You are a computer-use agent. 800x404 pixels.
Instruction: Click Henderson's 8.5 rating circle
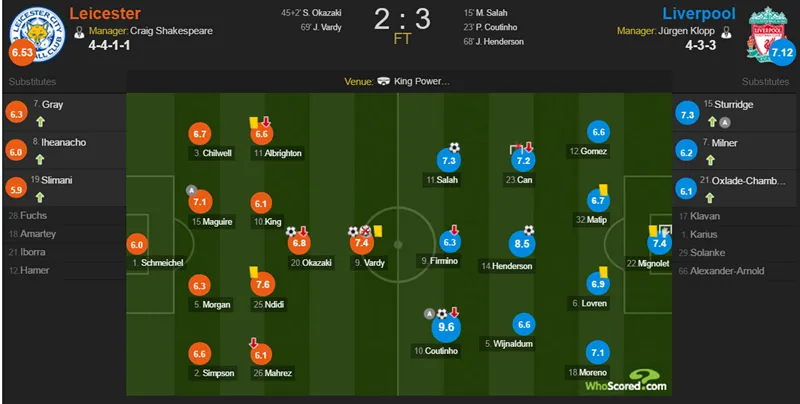pos(521,244)
